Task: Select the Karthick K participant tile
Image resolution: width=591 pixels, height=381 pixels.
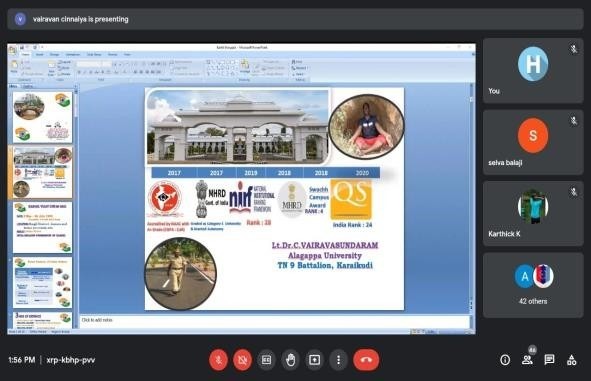Action: [533, 214]
